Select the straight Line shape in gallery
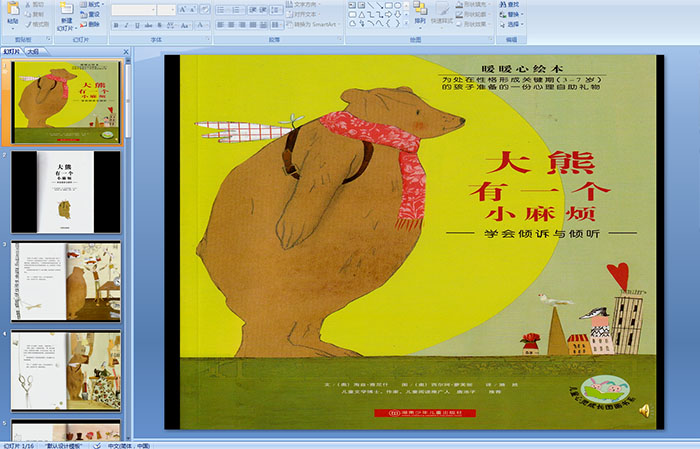Viewport: 700px width, 449px height. click(371, 5)
